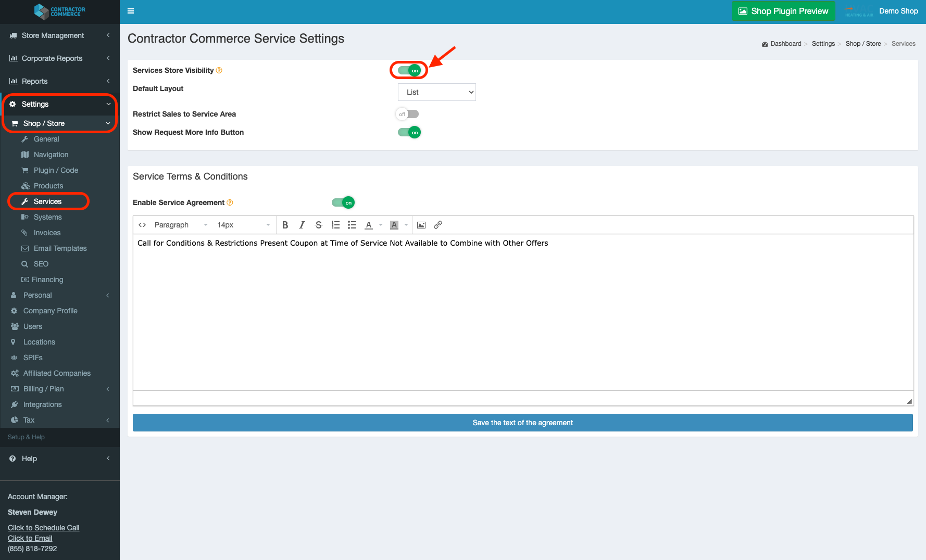Toggle Restrict Sales to Service Area switch
This screenshot has height=560, width=926.
pos(407,114)
